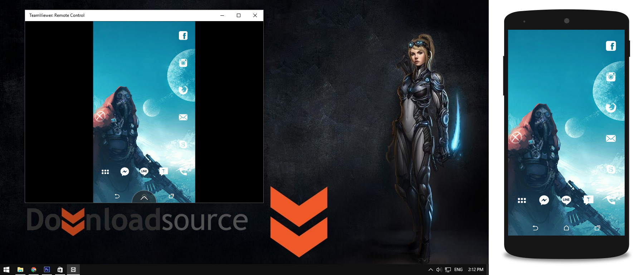Viewport: 644px width, 275px height.
Task: Tap the recent apps icon in TeamViewer window
Action: [171, 196]
